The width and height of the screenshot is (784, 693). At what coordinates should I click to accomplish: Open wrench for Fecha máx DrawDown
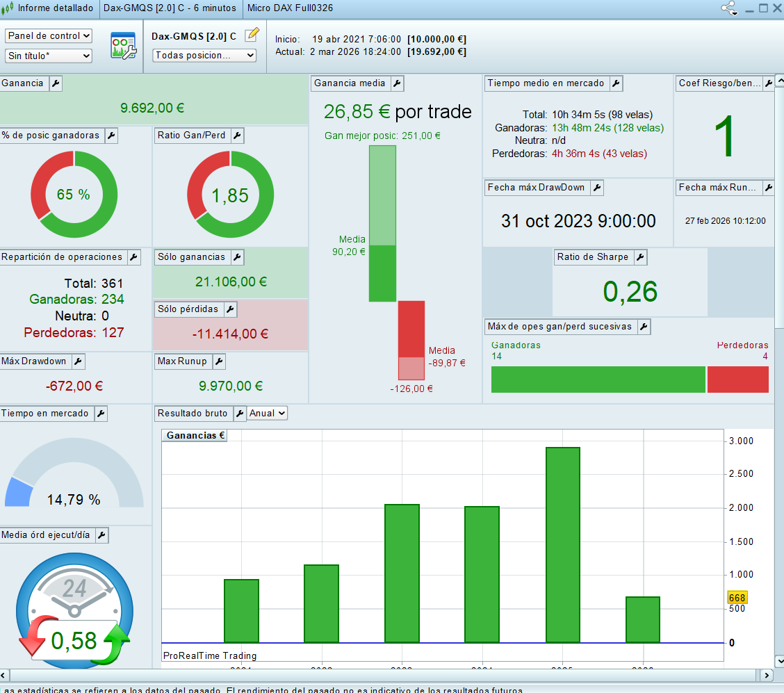pos(596,188)
